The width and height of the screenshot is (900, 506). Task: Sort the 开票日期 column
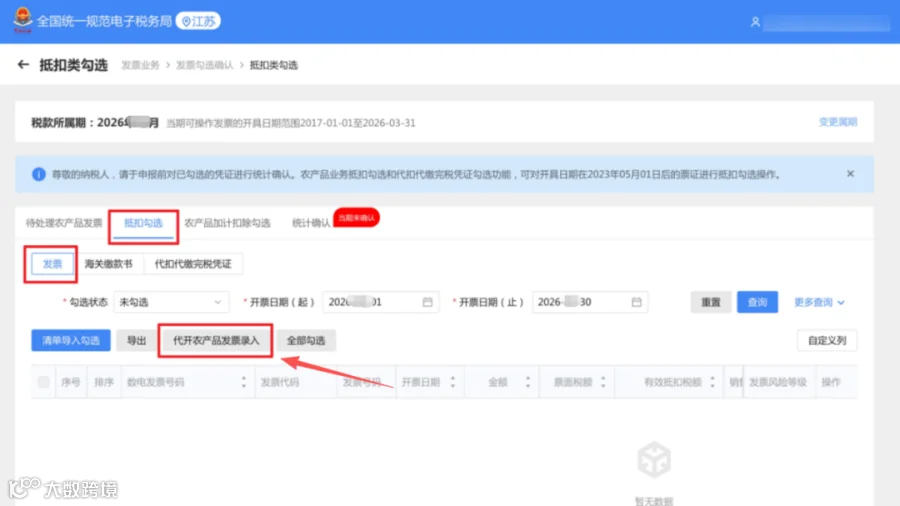click(452, 382)
